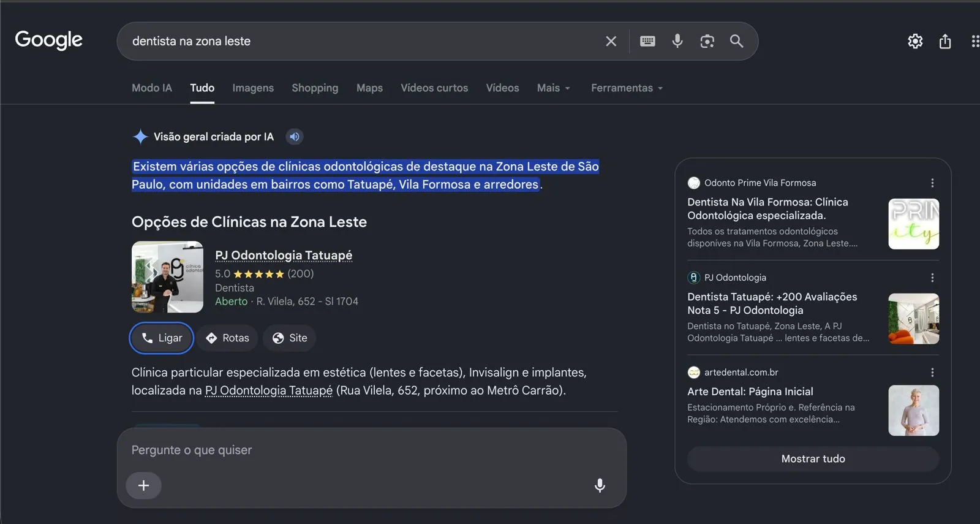Open the Shopping tab
Viewport: 980px width, 524px height.
(x=315, y=88)
